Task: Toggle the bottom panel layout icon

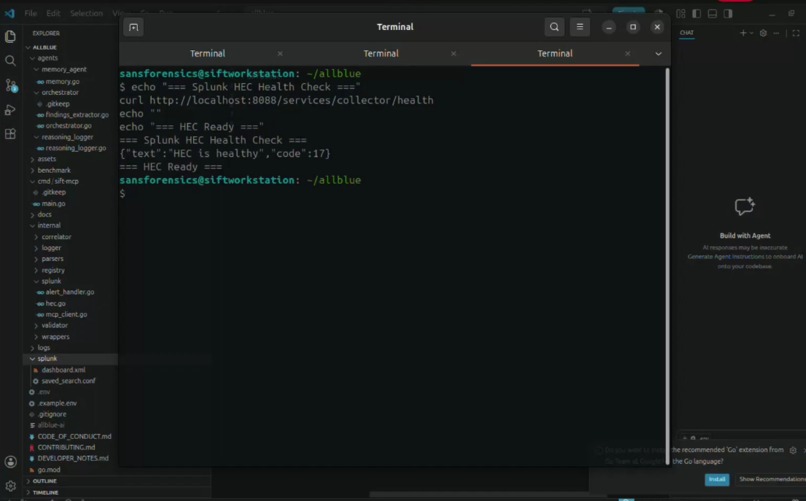Action: click(712, 14)
